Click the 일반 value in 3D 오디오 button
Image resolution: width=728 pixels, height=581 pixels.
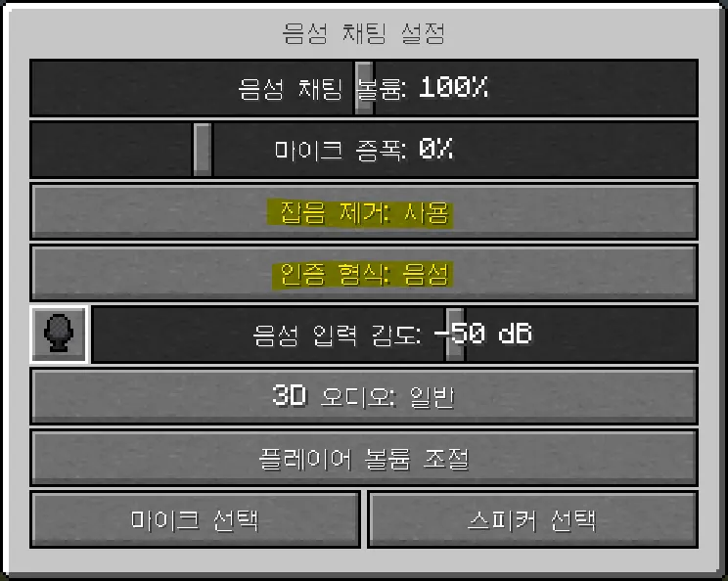click(x=432, y=397)
